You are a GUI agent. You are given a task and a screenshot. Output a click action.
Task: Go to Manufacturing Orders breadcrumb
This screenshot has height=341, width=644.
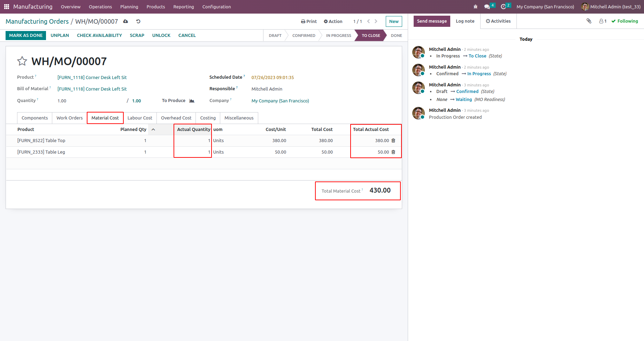(x=37, y=22)
